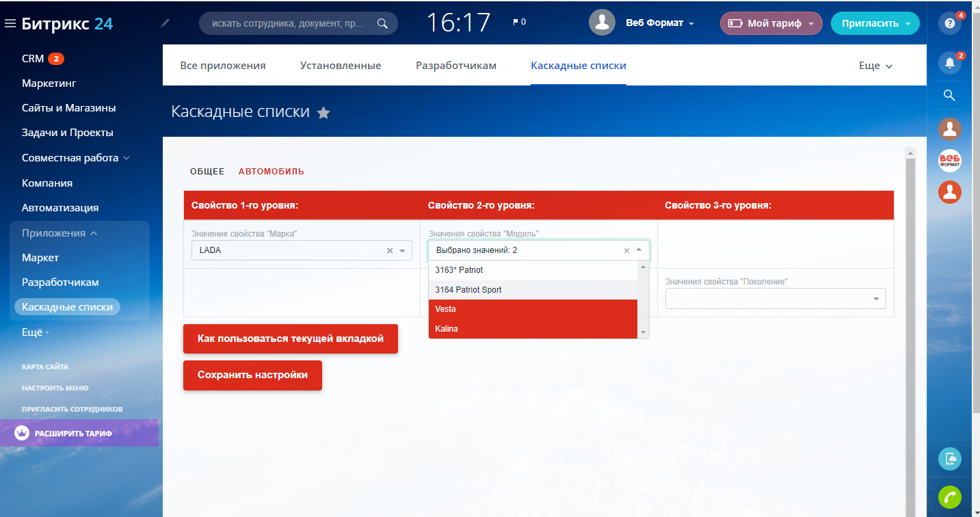Screen dimensions: 980x517
Task: Open the notifications bell icon
Action: [950, 63]
